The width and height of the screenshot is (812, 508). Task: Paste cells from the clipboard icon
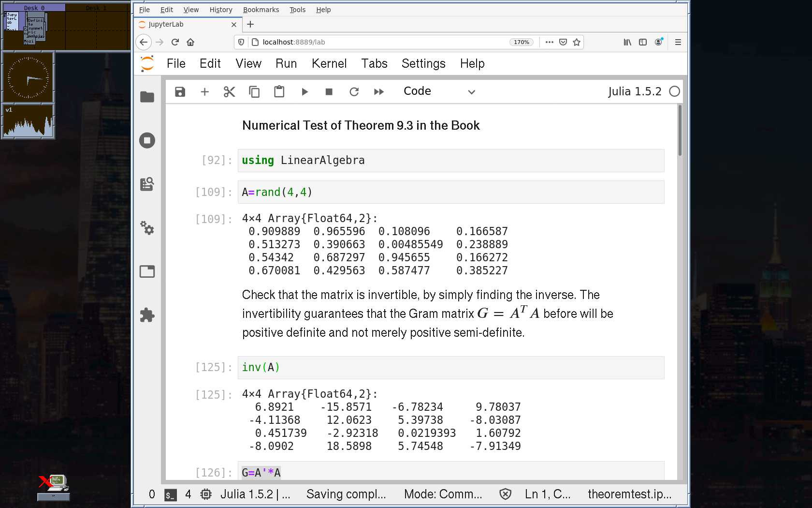[279, 92]
